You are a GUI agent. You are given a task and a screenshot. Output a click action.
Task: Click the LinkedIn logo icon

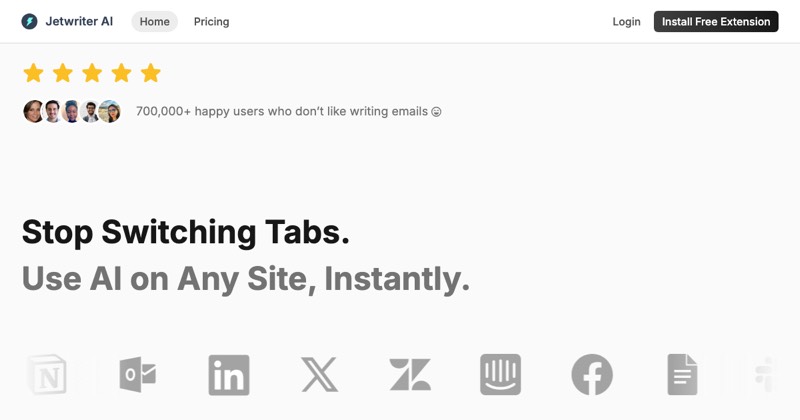(x=229, y=375)
